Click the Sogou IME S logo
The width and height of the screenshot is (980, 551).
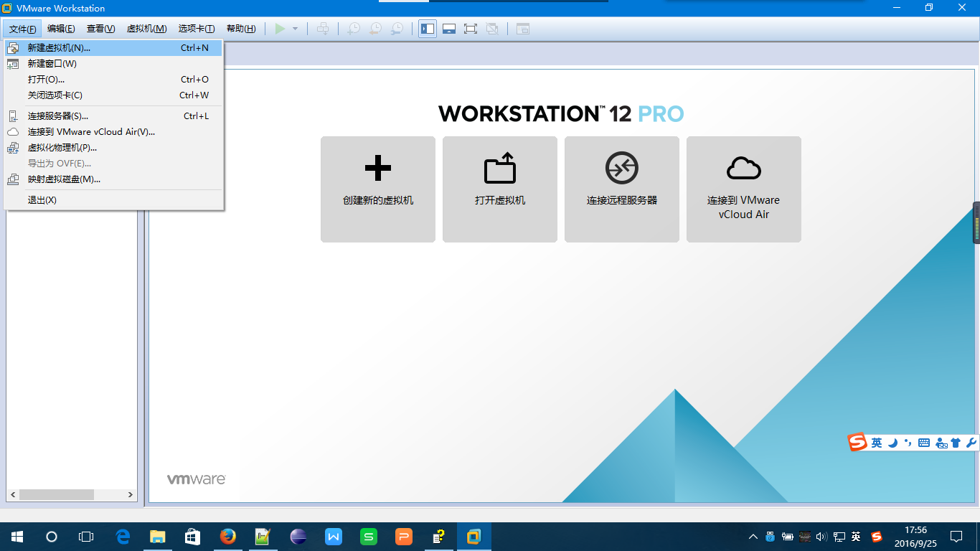click(857, 443)
